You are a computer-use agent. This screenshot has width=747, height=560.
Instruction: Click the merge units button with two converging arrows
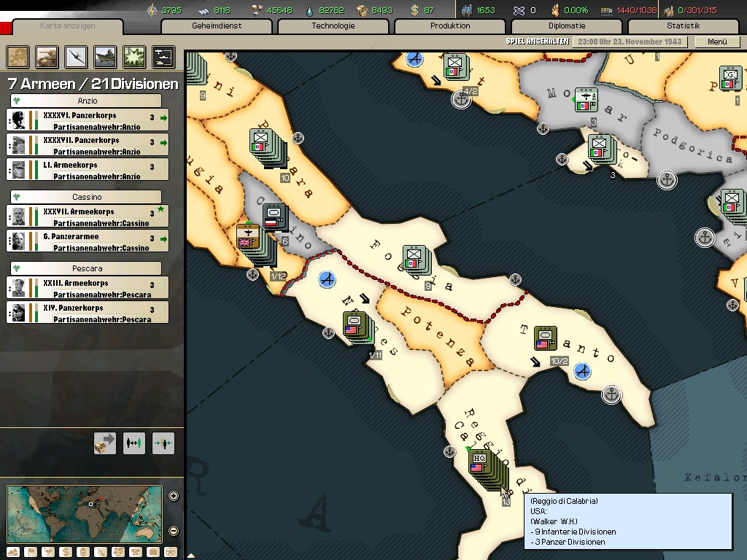click(x=163, y=443)
